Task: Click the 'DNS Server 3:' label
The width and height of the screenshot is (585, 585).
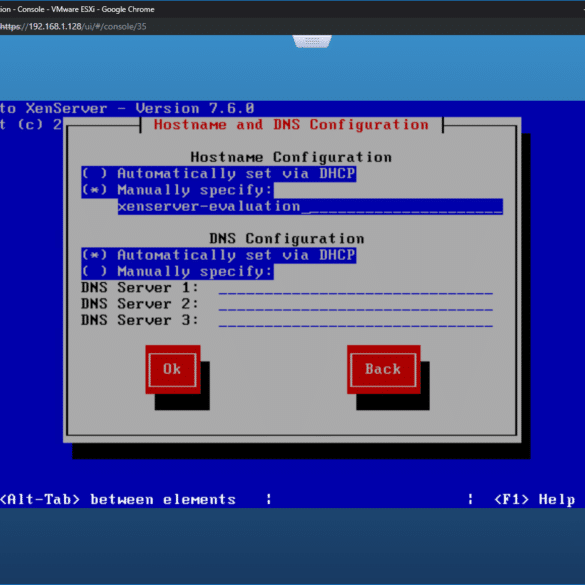Action: tap(140, 320)
